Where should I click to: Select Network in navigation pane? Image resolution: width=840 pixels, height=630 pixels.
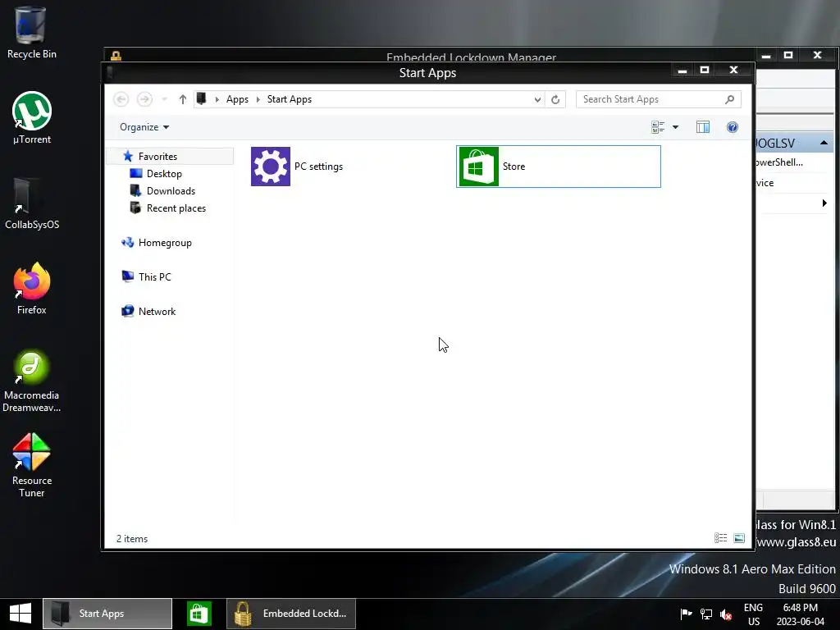[157, 311]
